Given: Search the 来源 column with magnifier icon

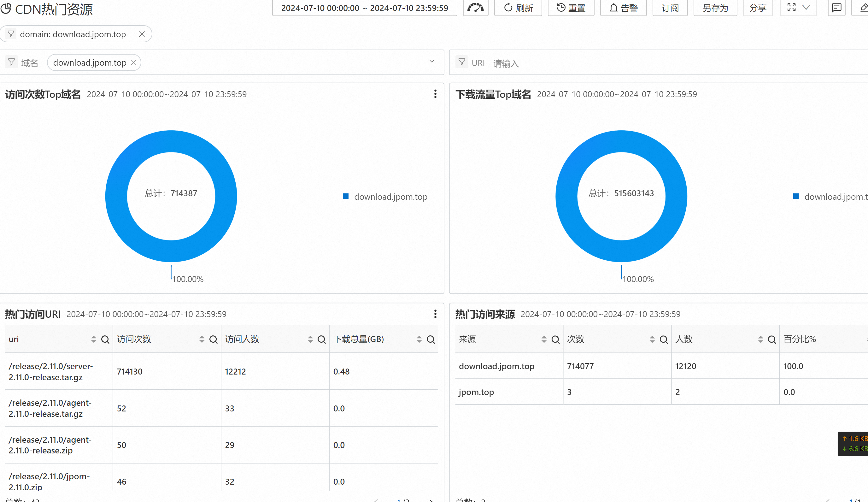Looking at the screenshot, I should coord(555,340).
